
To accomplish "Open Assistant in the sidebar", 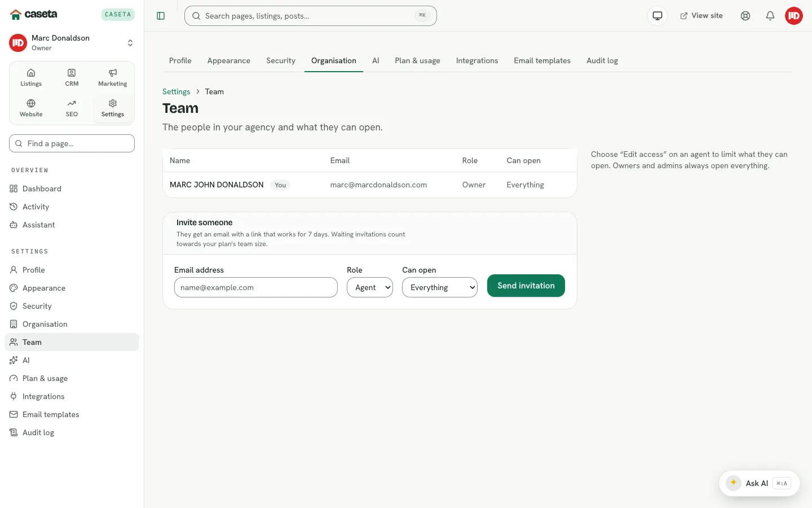I will [72, 225].
